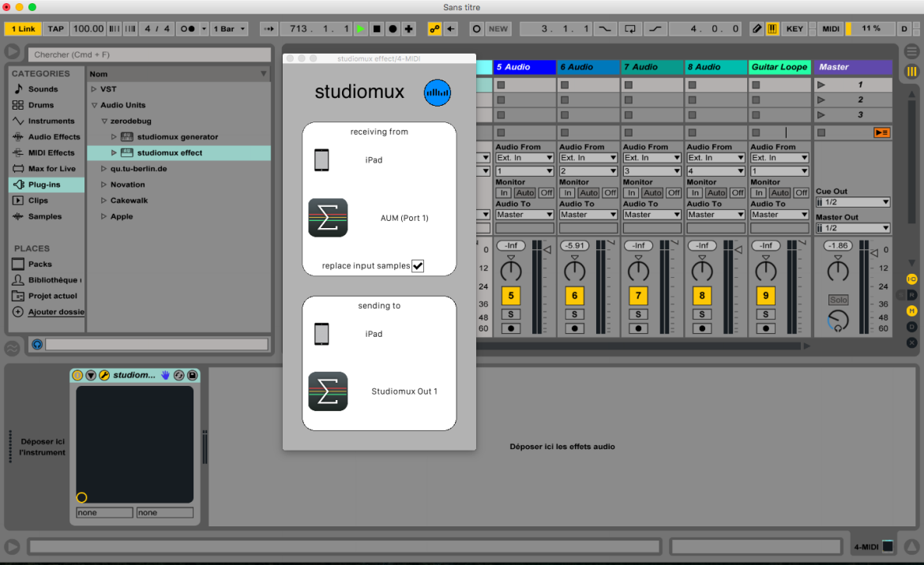The height and width of the screenshot is (565, 924).
Task: Click the iPad device icon under sending to
Action: click(x=321, y=334)
